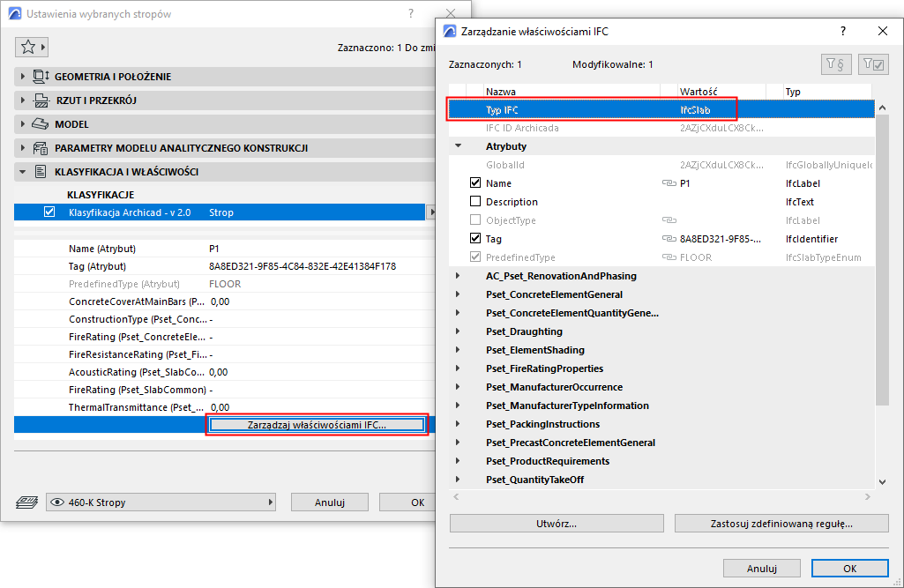The height and width of the screenshot is (588, 904).
Task: Expand AC_Pset_RenovationAndPhasing group
Action: click(x=458, y=276)
